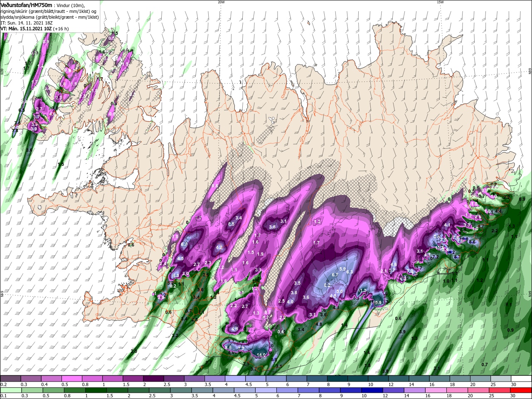
Task: Pick the dark purple 2 swatch in the snow legend
Action: coord(153,379)
